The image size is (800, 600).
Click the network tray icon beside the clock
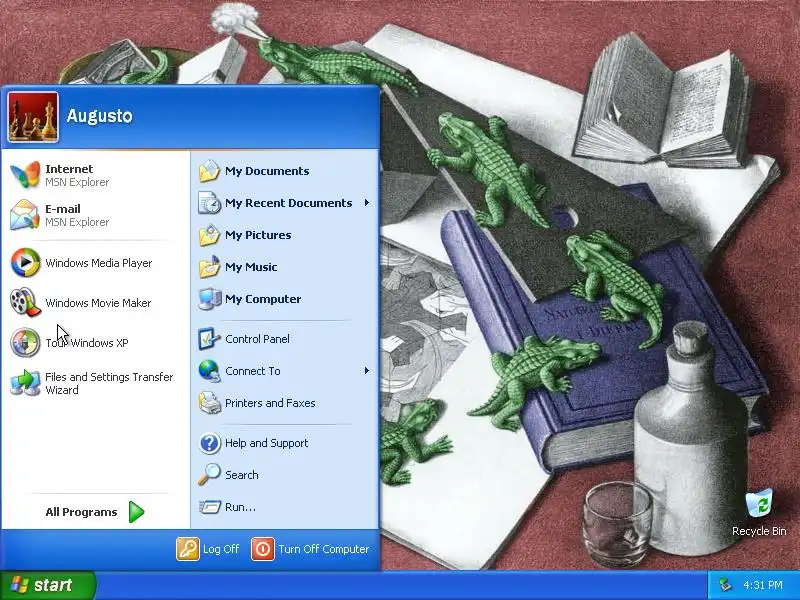725,585
